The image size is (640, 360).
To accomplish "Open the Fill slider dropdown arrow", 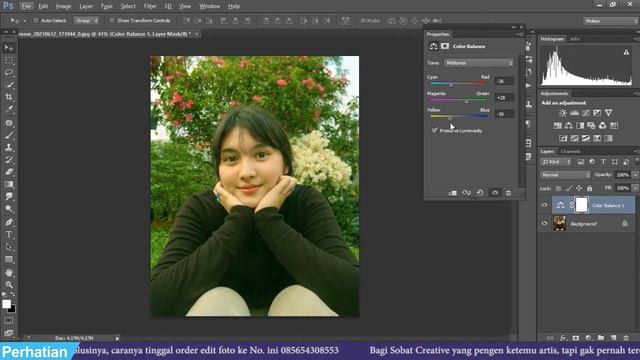I will [x=635, y=188].
